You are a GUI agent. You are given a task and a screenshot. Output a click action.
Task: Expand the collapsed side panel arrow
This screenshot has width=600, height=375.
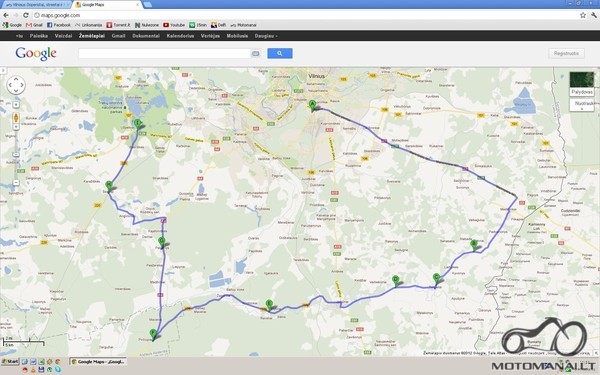[3, 70]
